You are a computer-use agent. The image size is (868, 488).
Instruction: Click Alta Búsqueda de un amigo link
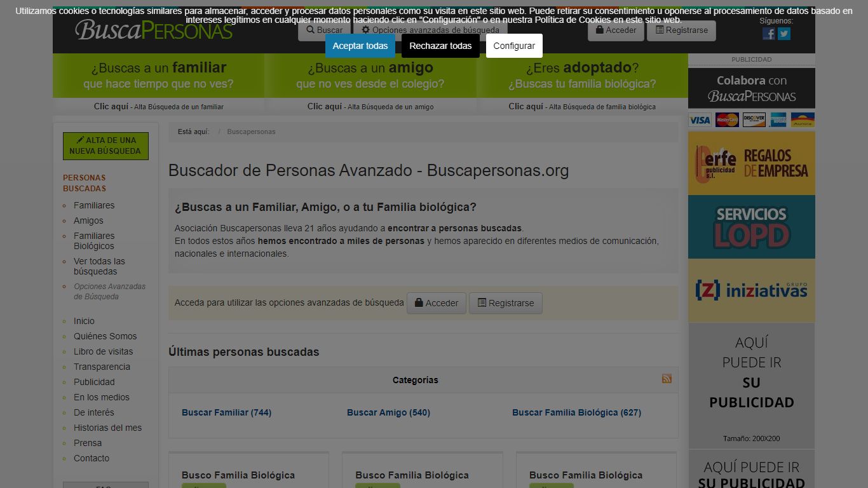370,107
